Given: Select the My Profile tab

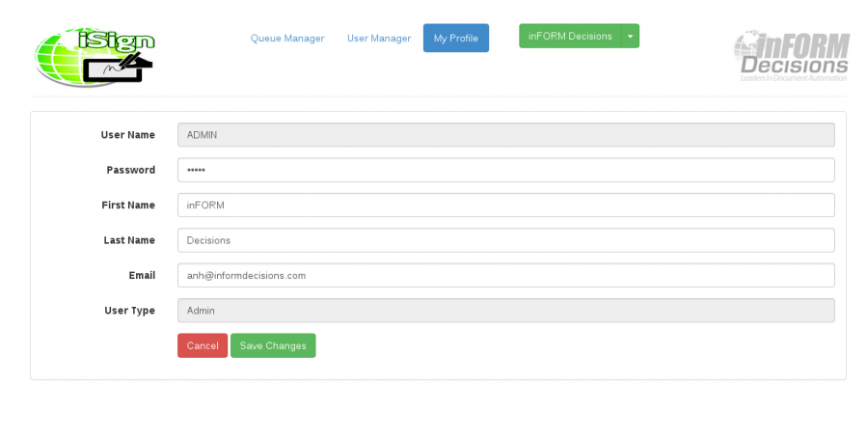Looking at the screenshot, I should pyautogui.click(x=455, y=39).
